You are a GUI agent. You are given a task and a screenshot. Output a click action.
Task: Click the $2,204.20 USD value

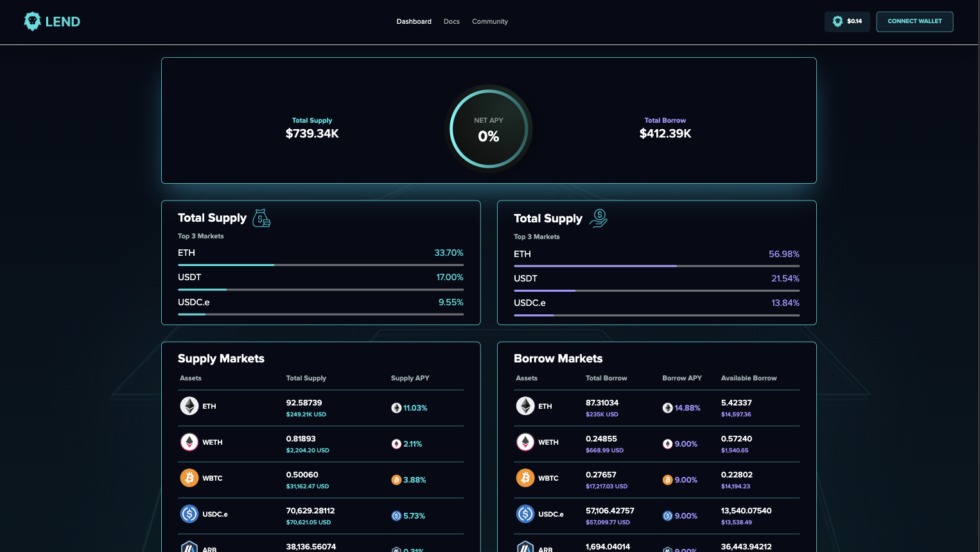tap(308, 450)
